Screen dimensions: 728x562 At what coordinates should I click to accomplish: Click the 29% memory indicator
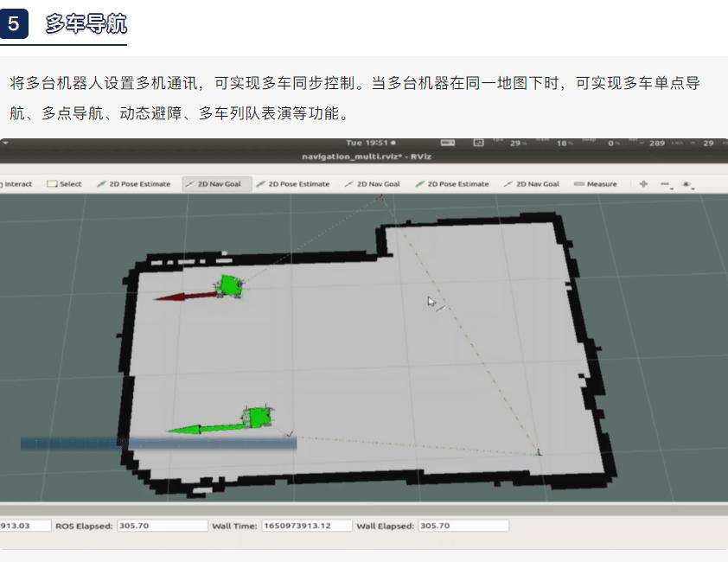tap(516, 141)
